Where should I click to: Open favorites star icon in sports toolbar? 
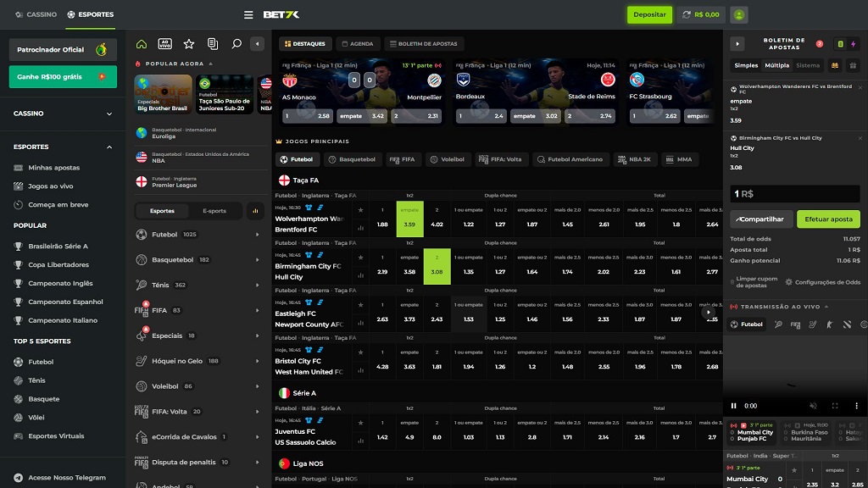pyautogui.click(x=189, y=44)
